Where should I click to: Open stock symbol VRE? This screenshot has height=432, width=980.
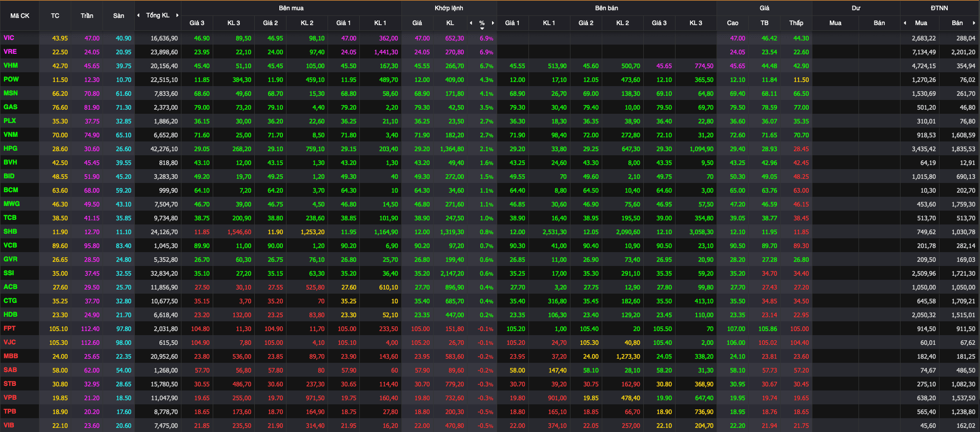[x=10, y=52]
